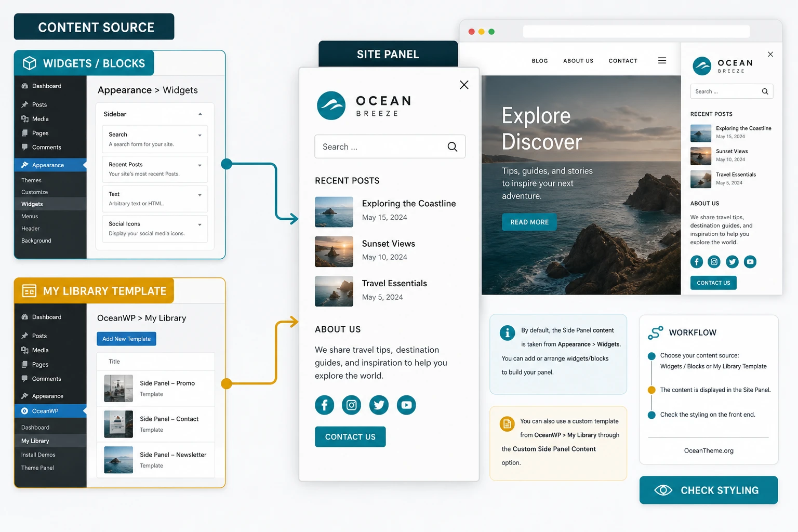This screenshot has height=532, width=798.
Task: Open Instagram icon in the Site Panel
Action: (351, 405)
